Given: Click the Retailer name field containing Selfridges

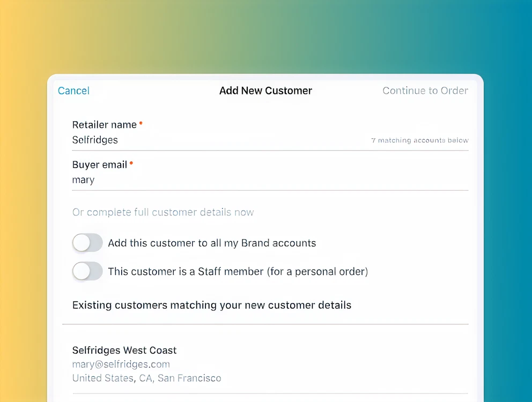Looking at the screenshot, I should (x=215, y=140).
